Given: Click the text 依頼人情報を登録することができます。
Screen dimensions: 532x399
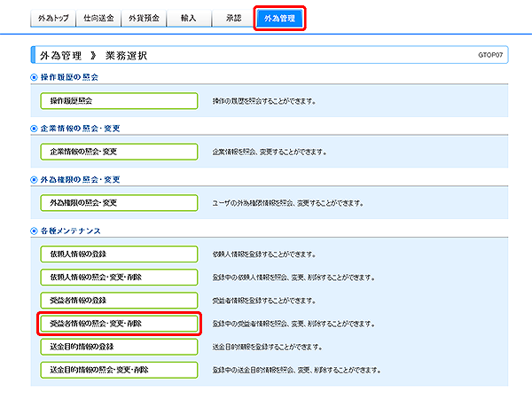Looking at the screenshot, I should (264, 254).
